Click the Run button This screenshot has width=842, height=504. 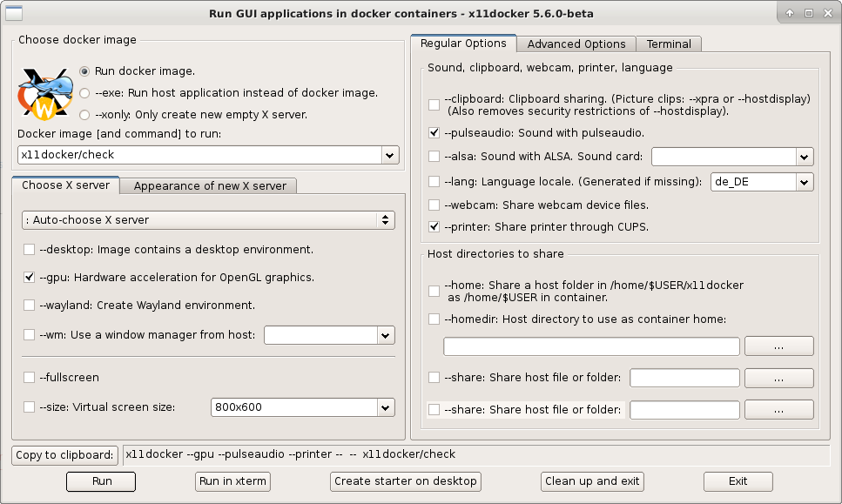pos(101,481)
